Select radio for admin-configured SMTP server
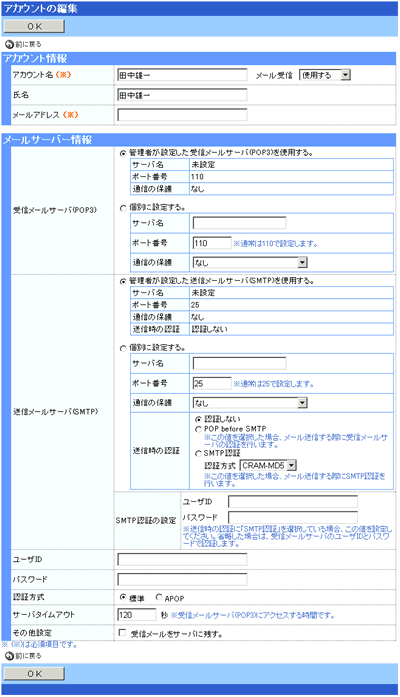 [123, 281]
